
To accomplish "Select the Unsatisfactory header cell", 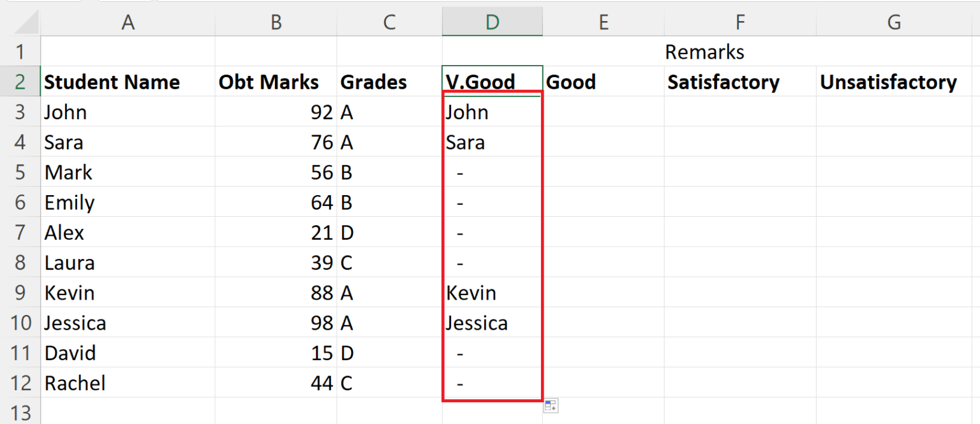I will click(893, 82).
